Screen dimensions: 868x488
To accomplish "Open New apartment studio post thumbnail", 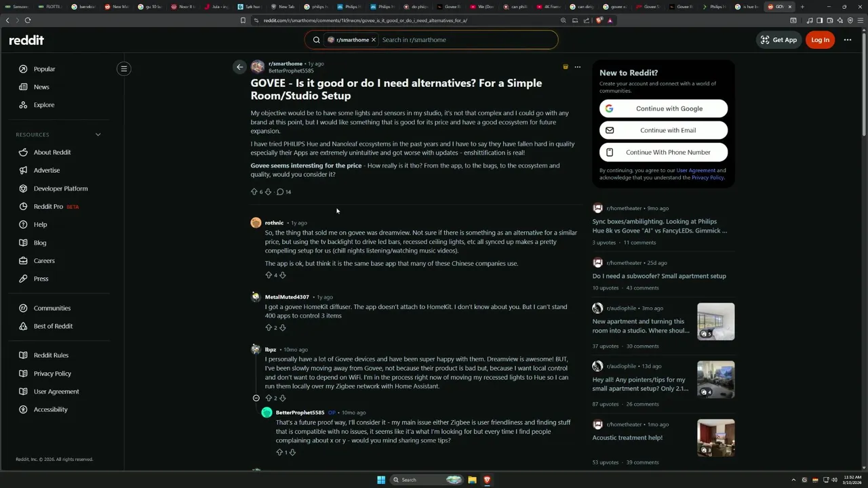I will [x=715, y=321].
